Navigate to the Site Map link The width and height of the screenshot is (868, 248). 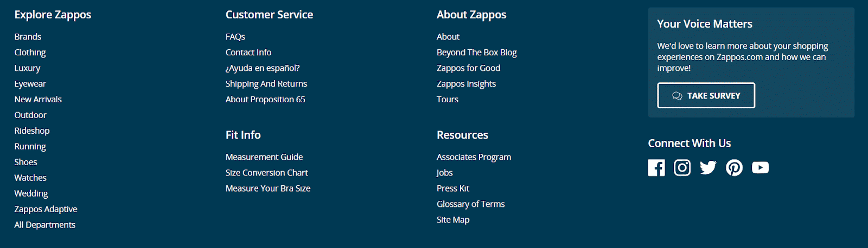pyautogui.click(x=453, y=220)
